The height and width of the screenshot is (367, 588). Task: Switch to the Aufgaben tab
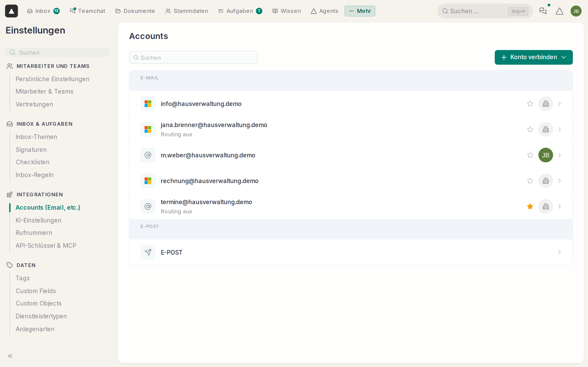(x=240, y=11)
